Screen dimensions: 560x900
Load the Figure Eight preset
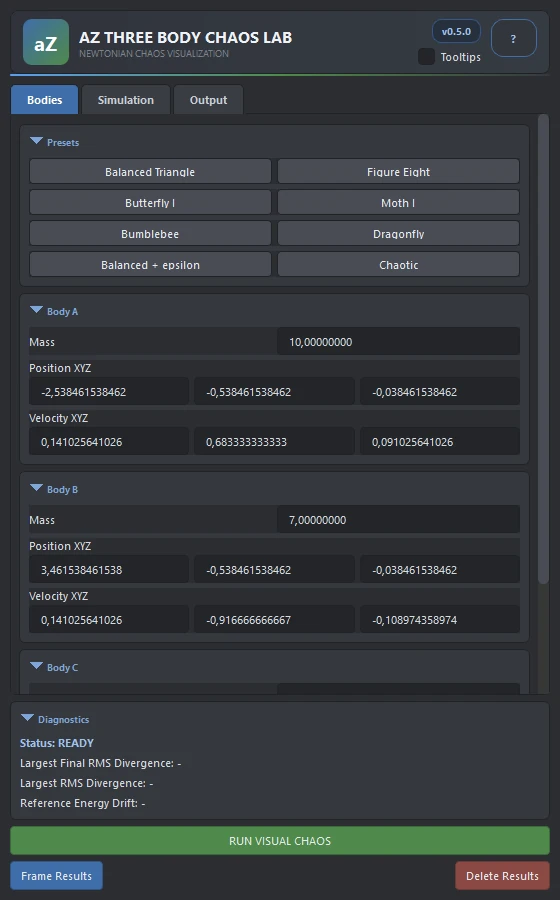398,172
